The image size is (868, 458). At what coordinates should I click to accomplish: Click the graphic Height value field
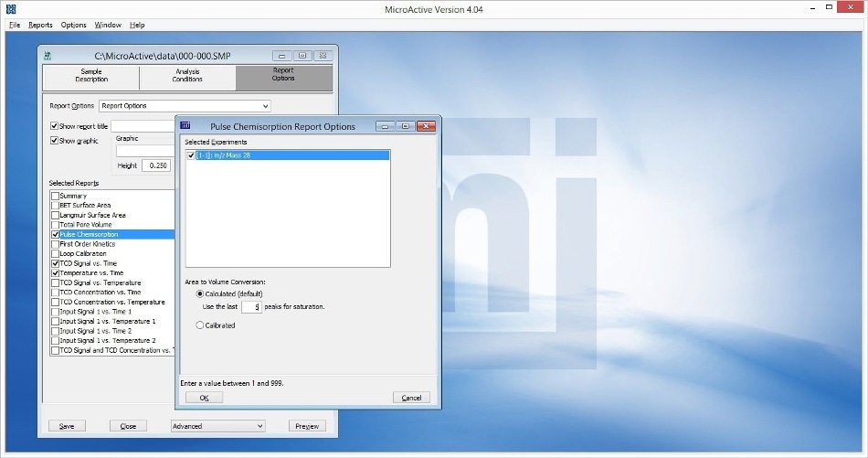156,165
